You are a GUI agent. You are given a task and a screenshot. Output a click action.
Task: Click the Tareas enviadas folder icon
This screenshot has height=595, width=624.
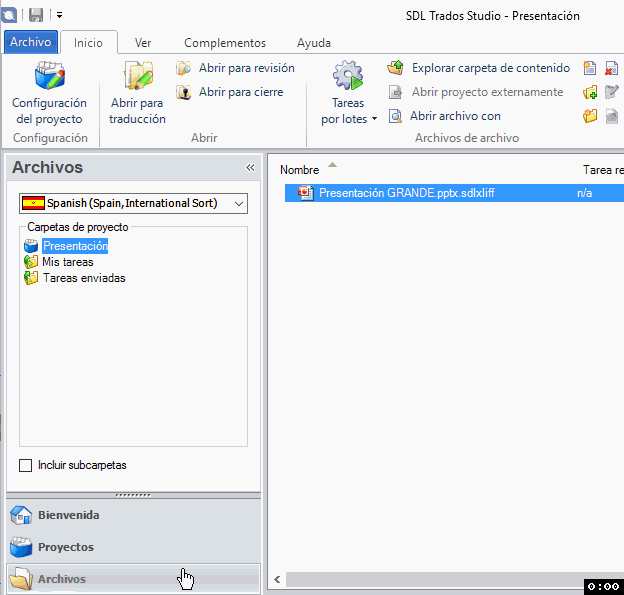click(x=31, y=278)
